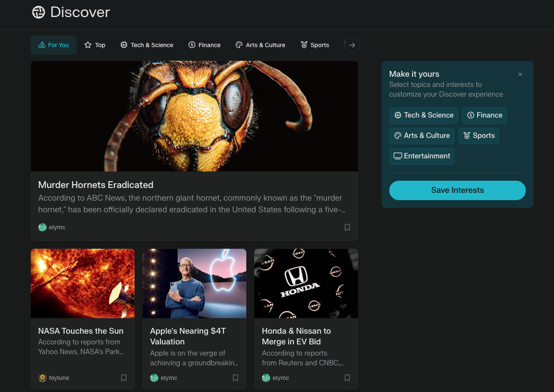Viewport: 554px width, 392px height.
Task: Select the For You tab
Action: pyautogui.click(x=53, y=45)
